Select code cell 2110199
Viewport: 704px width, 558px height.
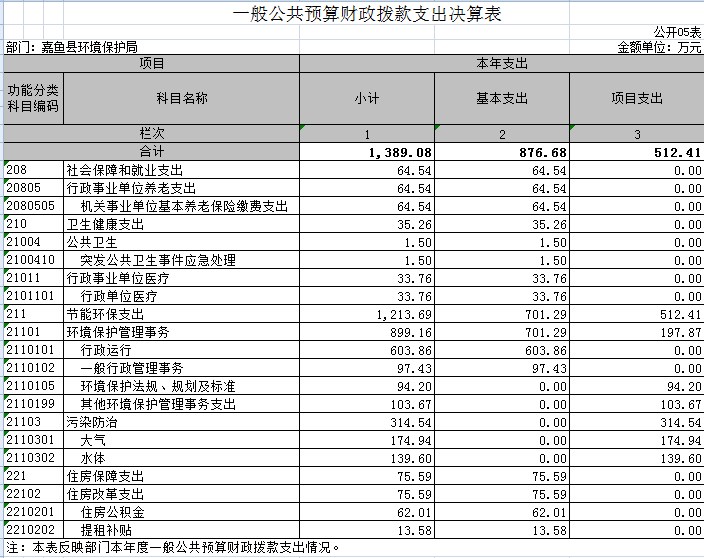pos(34,404)
